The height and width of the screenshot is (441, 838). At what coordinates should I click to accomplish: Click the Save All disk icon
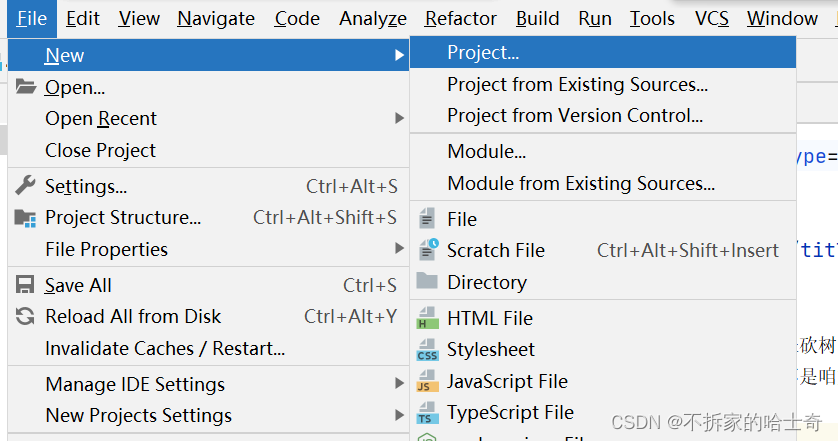click(x=26, y=285)
